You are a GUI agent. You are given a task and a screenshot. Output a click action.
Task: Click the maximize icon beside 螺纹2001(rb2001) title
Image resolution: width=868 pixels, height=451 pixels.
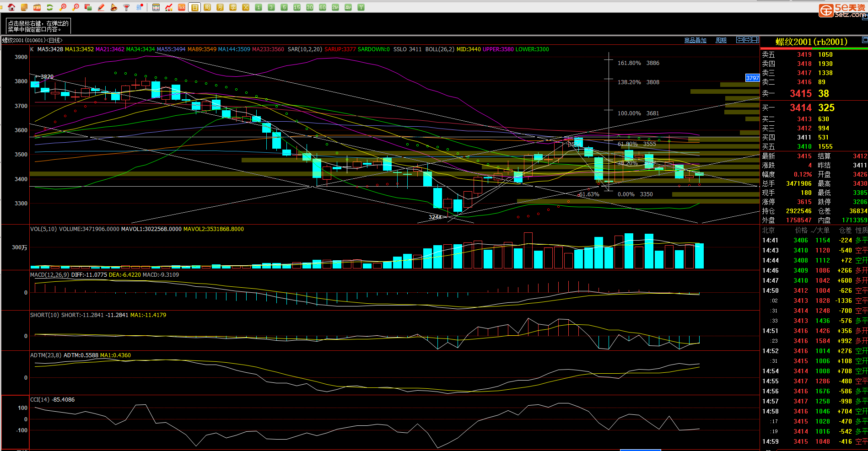(x=865, y=40)
